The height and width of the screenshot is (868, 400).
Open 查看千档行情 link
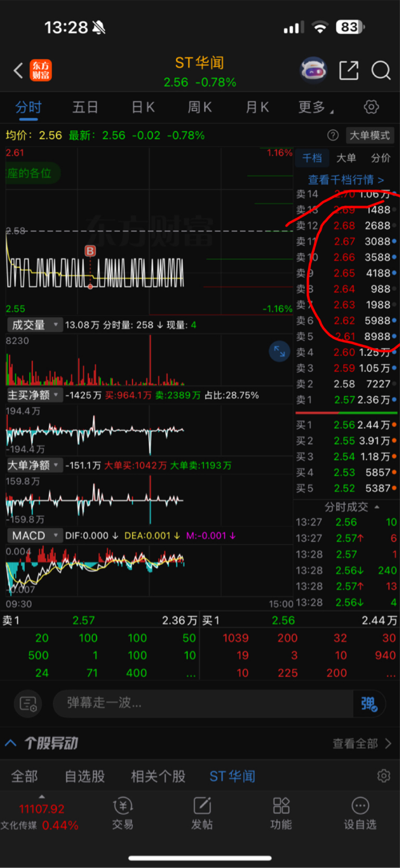pos(346,180)
